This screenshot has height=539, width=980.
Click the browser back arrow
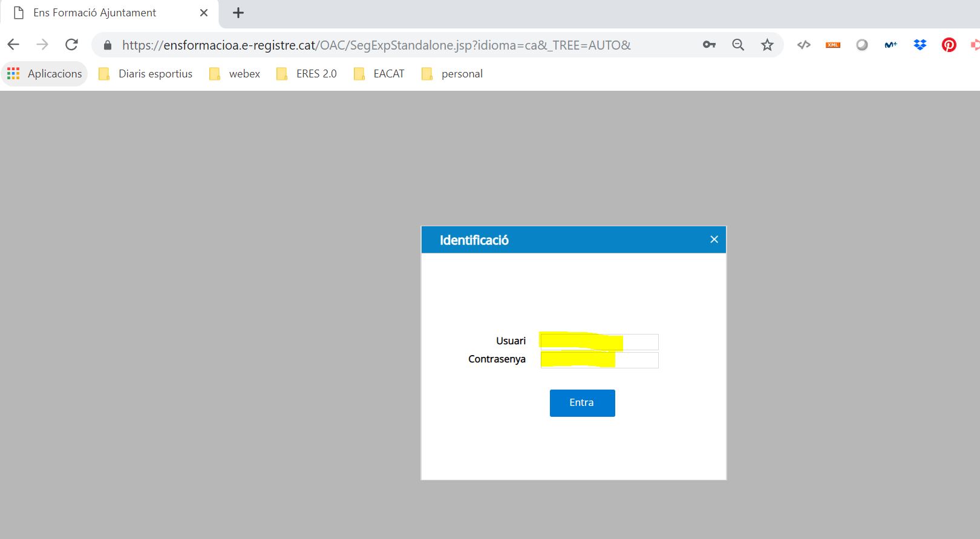point(13,45)
